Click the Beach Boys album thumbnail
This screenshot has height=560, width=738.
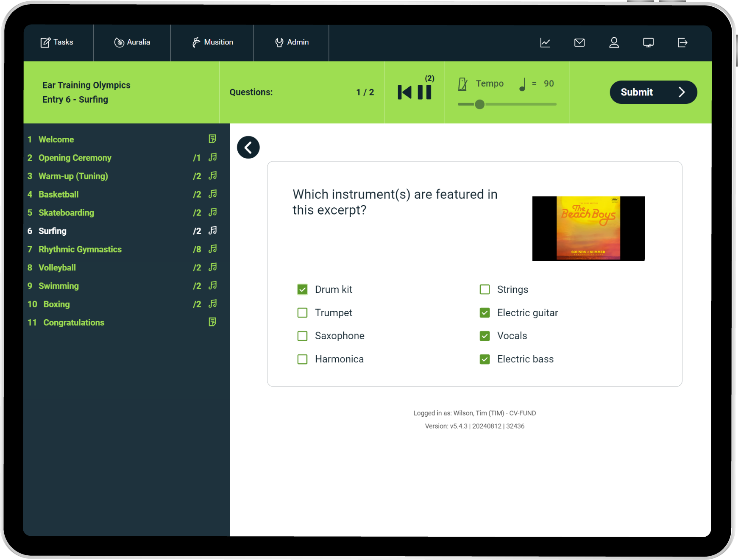[588, 228]
